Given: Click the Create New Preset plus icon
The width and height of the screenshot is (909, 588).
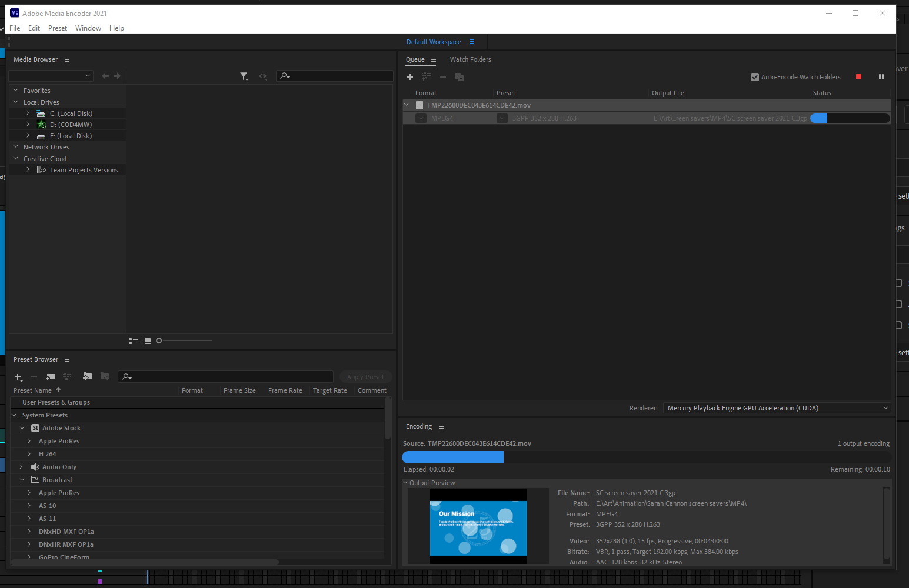Looking at the screenshot, I should pos(18,377).
